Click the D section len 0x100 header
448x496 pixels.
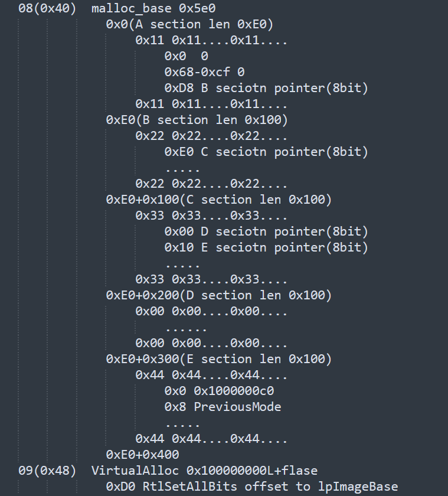218,295
